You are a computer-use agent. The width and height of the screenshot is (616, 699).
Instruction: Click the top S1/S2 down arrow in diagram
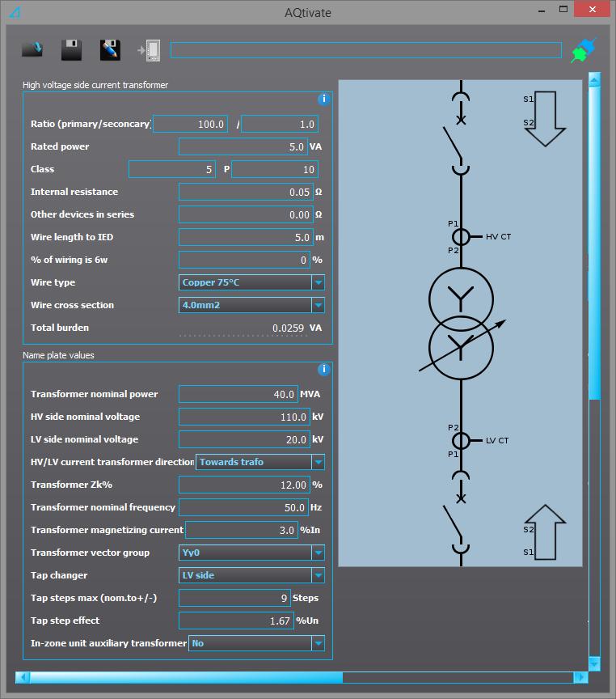(545, 119)
